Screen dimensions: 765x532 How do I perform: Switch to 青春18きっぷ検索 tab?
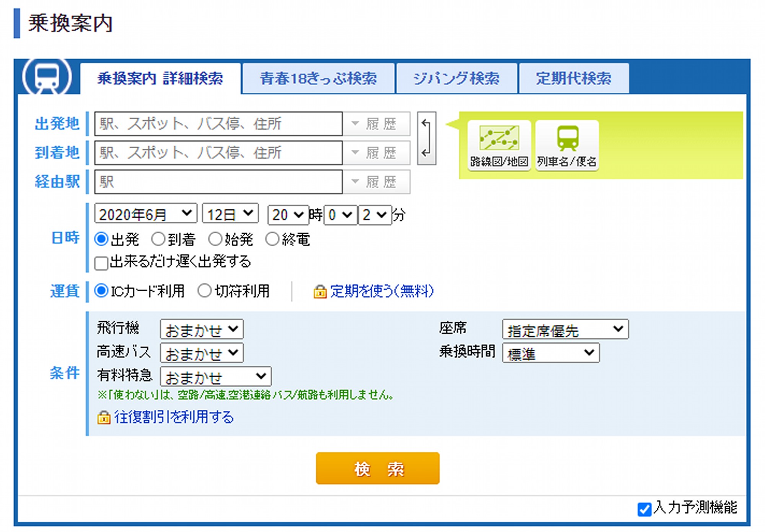tap(318, 78)
